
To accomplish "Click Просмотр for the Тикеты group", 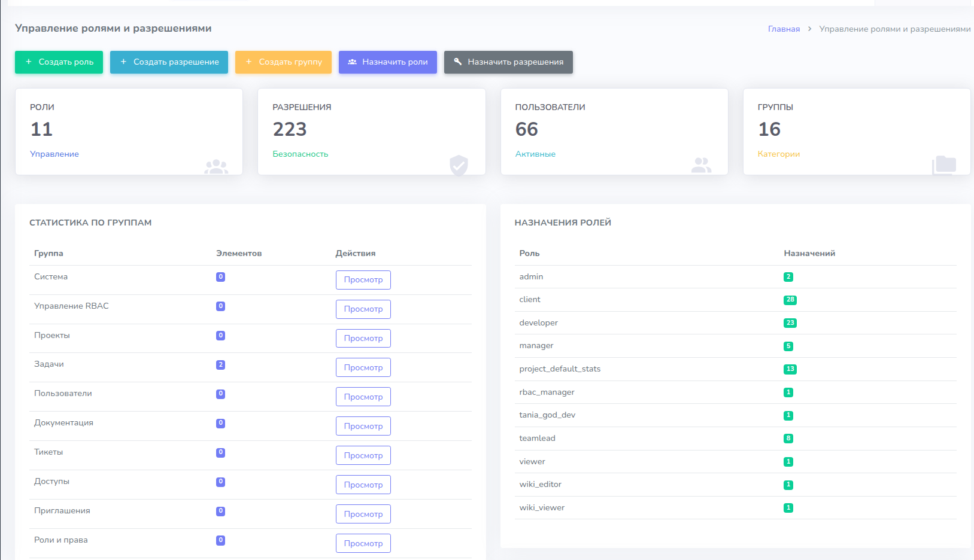I will [363, 455].
